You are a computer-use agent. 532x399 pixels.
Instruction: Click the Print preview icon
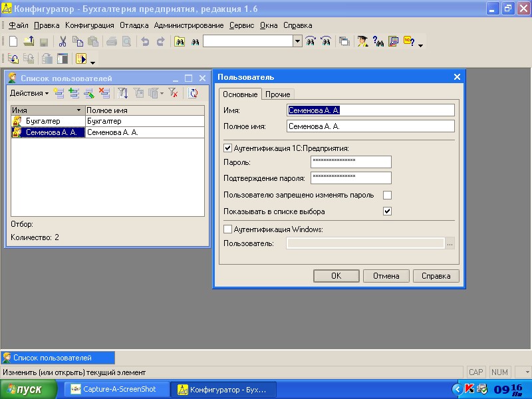126,42
